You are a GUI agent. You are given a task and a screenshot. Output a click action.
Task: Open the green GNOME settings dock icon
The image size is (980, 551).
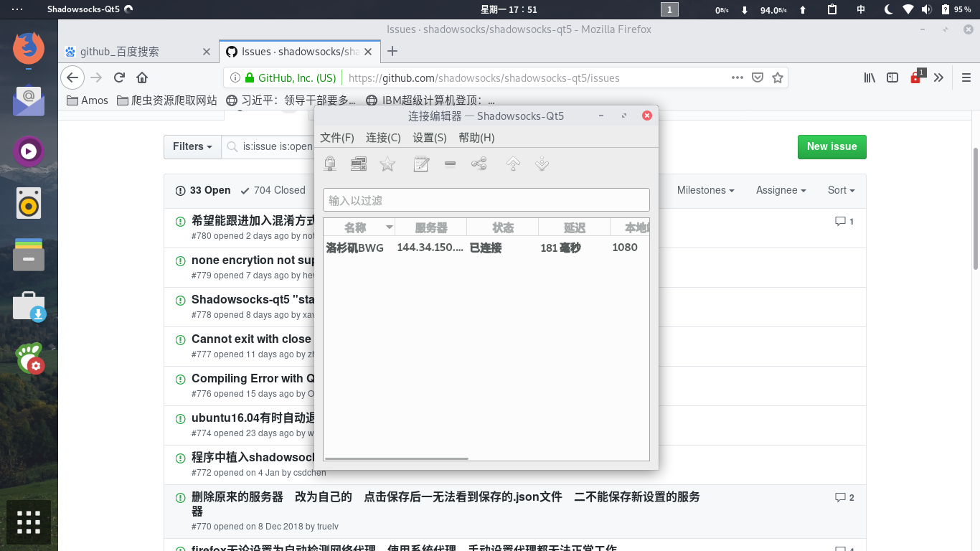29,357
